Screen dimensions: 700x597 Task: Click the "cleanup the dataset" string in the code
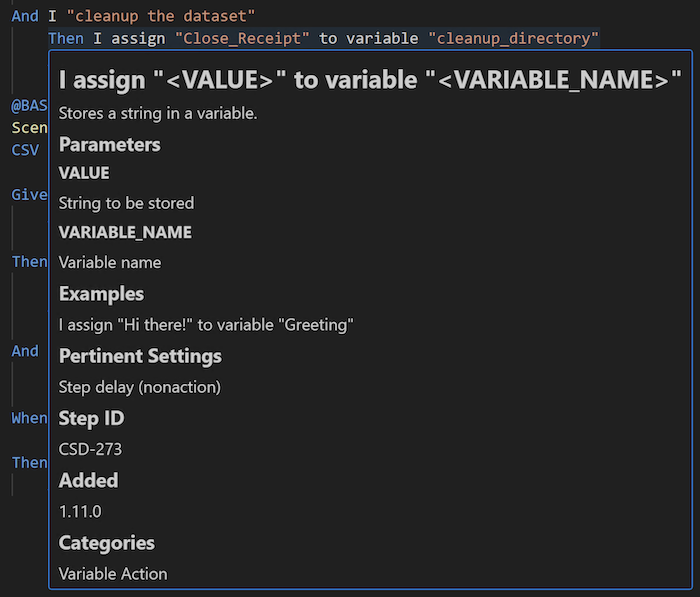[160, 16]
